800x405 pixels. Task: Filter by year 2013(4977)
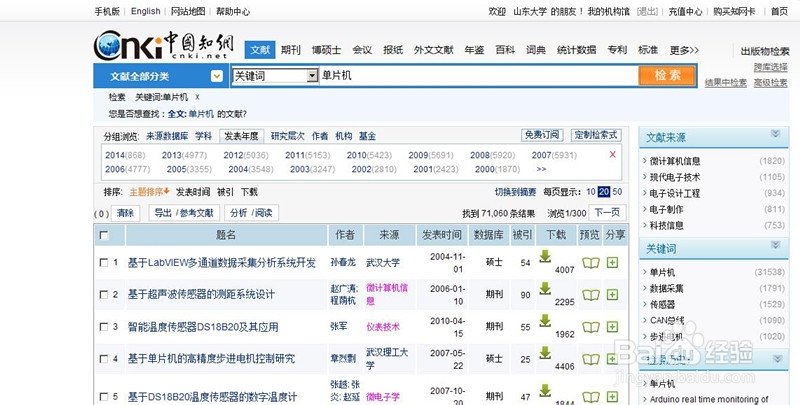[184, 155]
